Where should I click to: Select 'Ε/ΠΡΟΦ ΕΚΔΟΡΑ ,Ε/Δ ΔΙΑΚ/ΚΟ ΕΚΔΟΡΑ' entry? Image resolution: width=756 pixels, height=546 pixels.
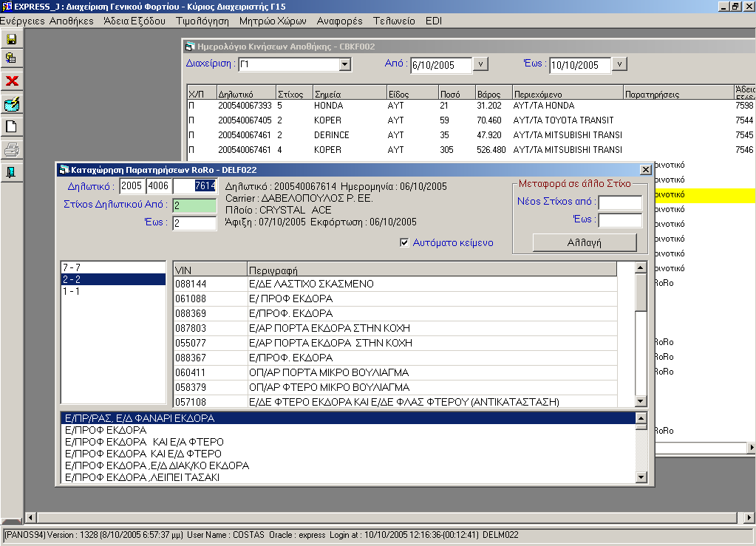tap(349, 465)
